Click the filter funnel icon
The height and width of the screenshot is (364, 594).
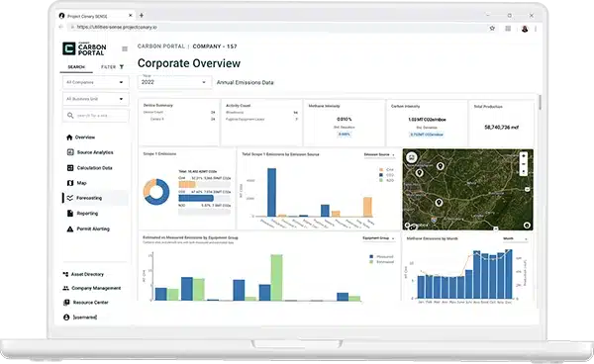tap(122, 67)
